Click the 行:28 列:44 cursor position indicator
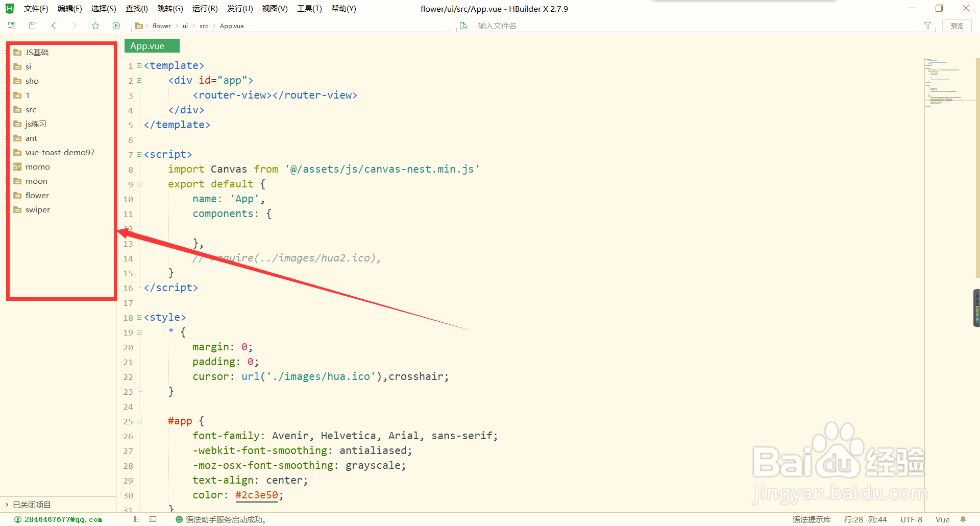The image size is (980, 526). [866, 519]
